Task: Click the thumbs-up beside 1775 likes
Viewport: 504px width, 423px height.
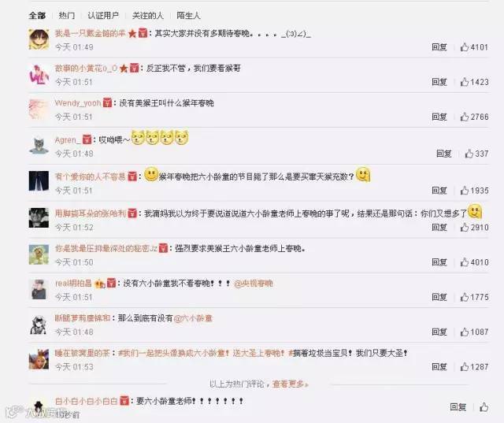Action: click(x=465, y=297)
